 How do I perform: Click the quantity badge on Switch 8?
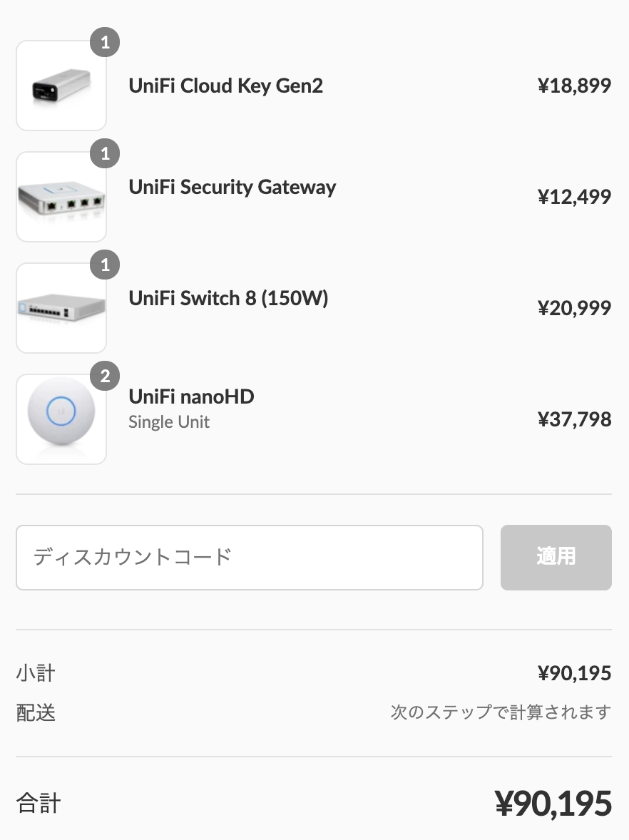[x=105, y=265]
